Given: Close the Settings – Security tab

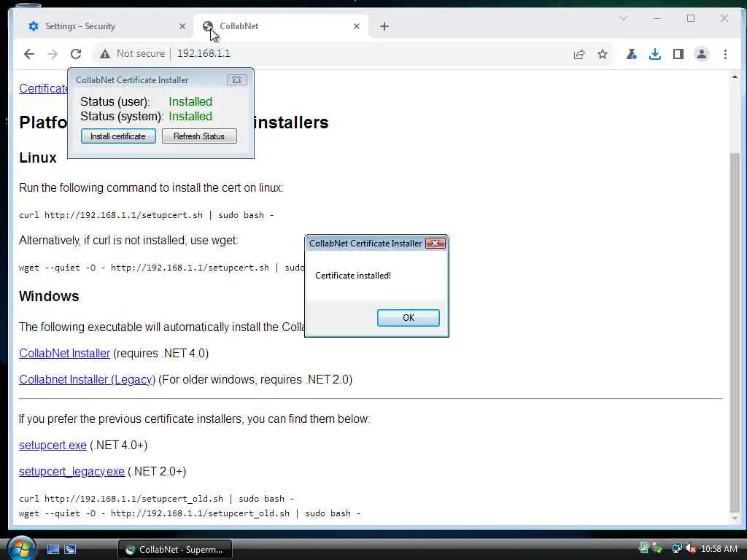Looking at the screenshot, I should (182, 26).
